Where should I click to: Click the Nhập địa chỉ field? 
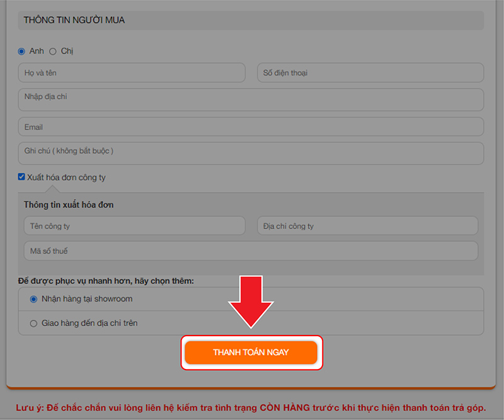pos(251,99)
